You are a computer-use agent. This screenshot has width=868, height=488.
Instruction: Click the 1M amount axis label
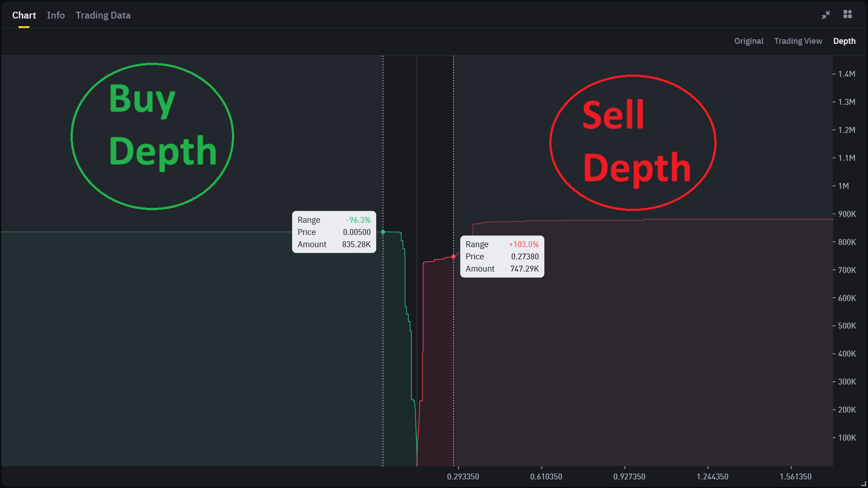(844, 186)
